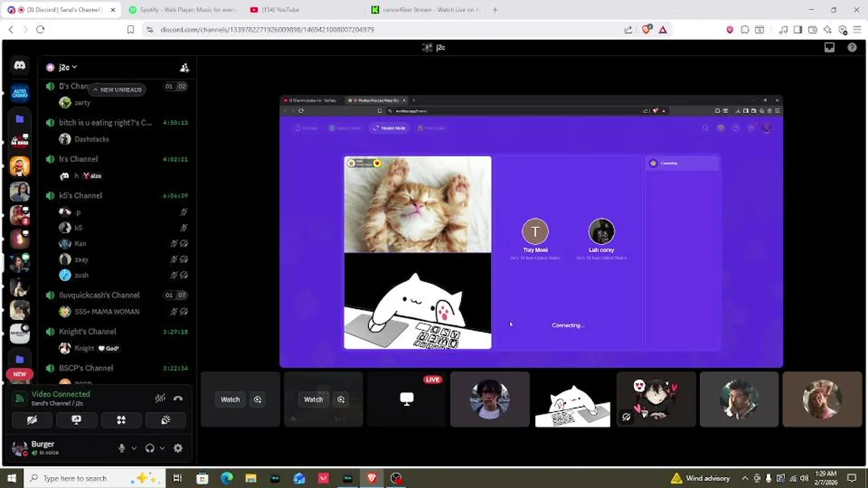The height and width of the screenshot is (488, 868).
Task: Click the NEW badge in server list
Action: pos(20,374)
